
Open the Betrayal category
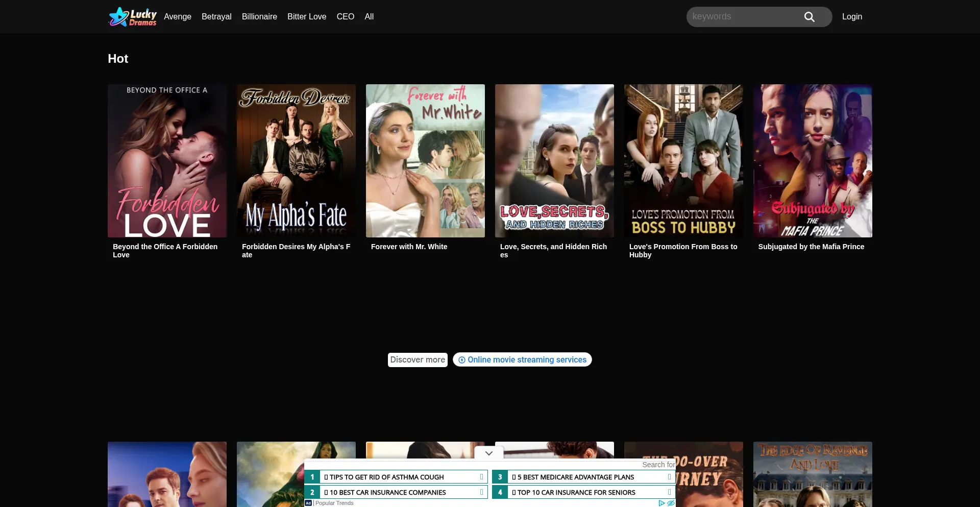point(216,16)
